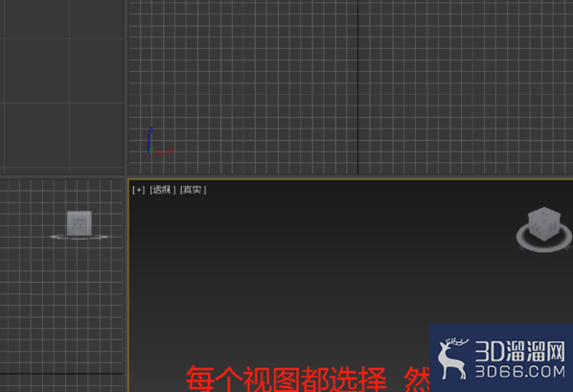
Task: Open the [真实] shading mode menu
Action: (x=193, y=190)
